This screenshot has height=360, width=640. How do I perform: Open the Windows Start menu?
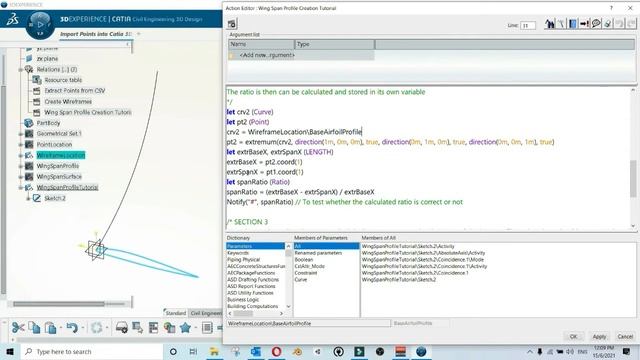(10, 351)
